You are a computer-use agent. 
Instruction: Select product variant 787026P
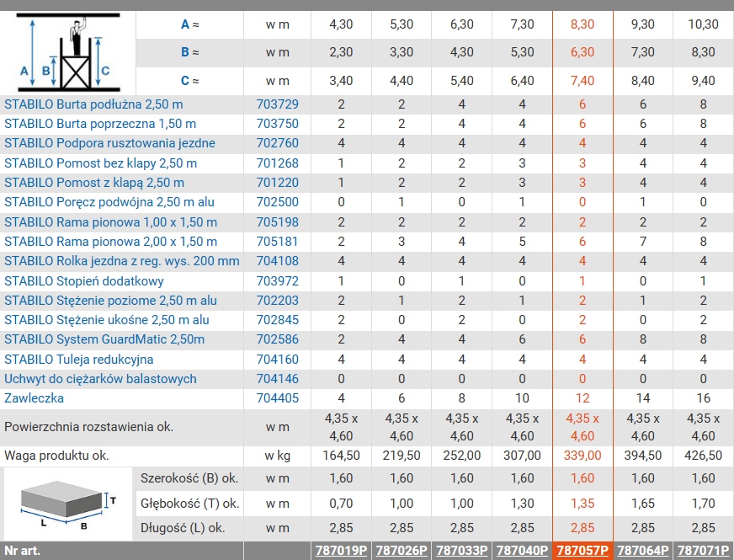point(402,551)
